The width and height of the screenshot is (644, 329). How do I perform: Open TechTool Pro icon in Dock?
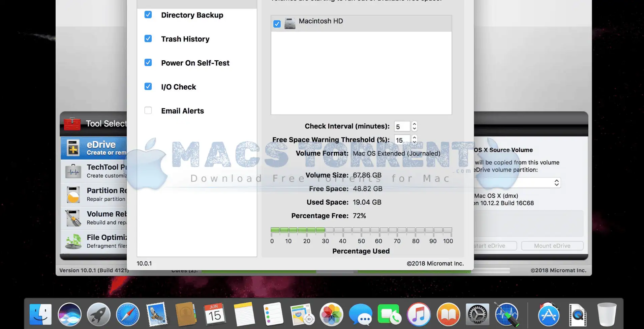pyautogui.click(x=507, y=315)
